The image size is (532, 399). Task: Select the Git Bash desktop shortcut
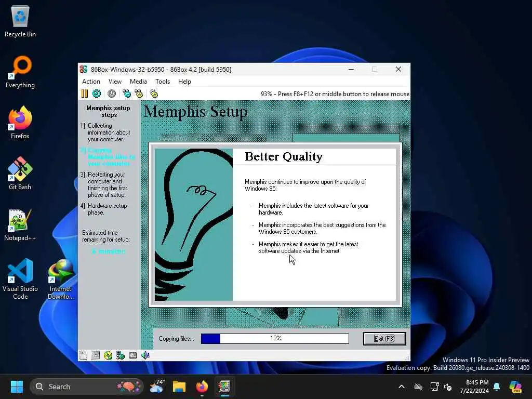(x=20, y=174)
